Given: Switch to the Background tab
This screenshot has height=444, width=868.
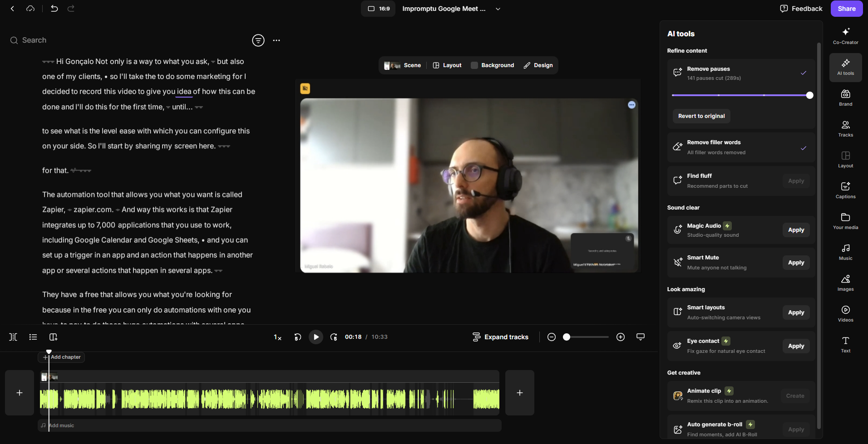Looking at the screenshot, I should coord(492,65).
